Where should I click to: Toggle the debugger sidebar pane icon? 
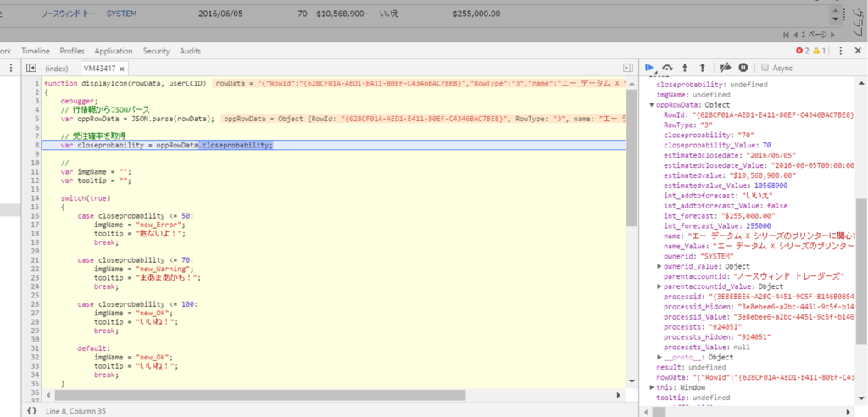pos(628,68)
